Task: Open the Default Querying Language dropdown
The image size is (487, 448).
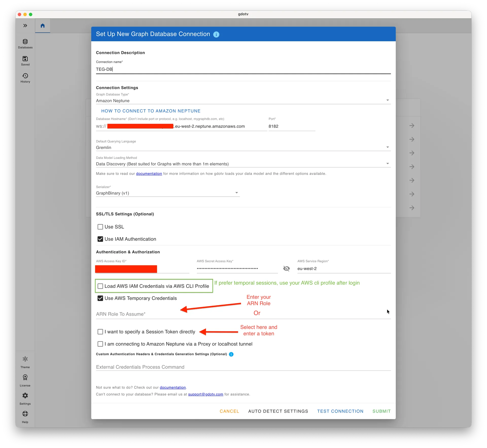Action: (x=243, y=147)
